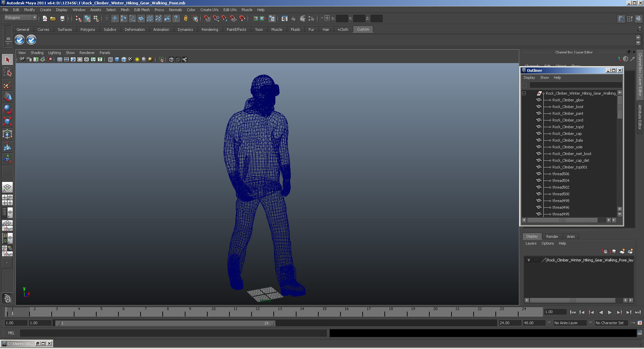Click the current frame input field
Viewport: 644px width, 349px height.
(x=555, y=312)
